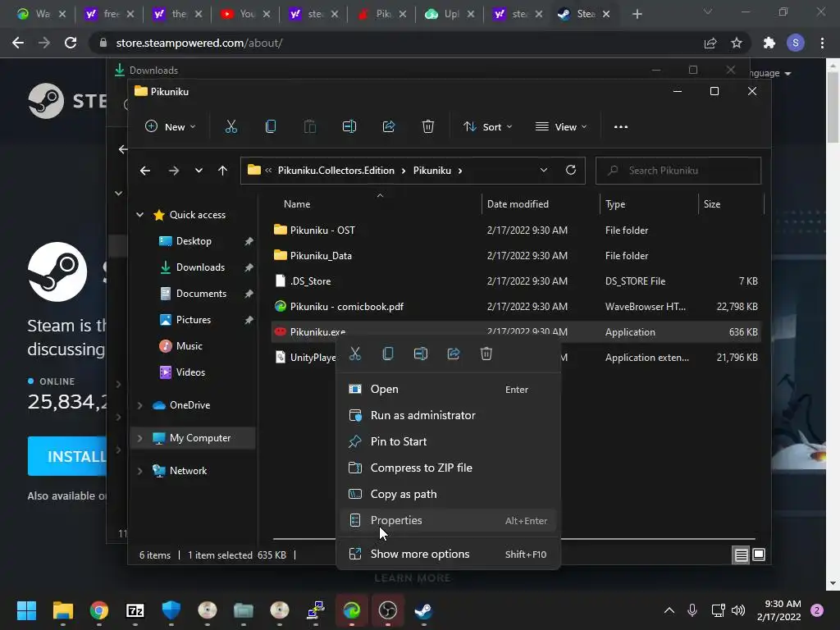
Task: Click the Install Steam button
Action: click(x=67, y=456)
